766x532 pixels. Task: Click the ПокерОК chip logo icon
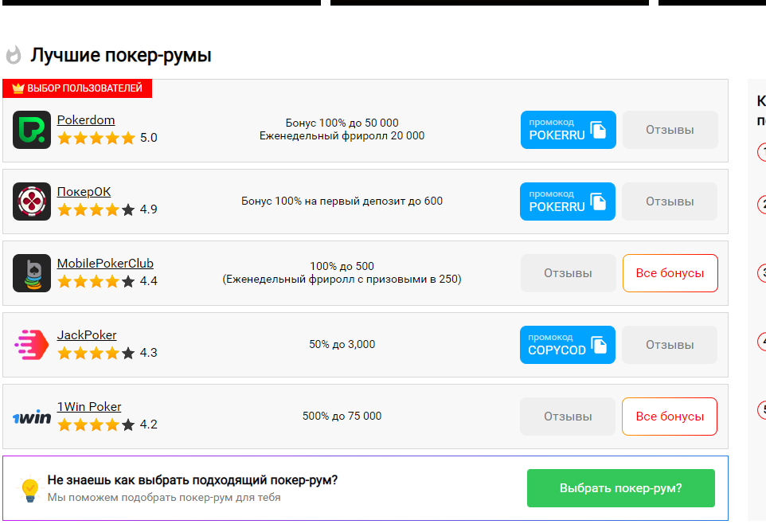click(x=32, y=201)
